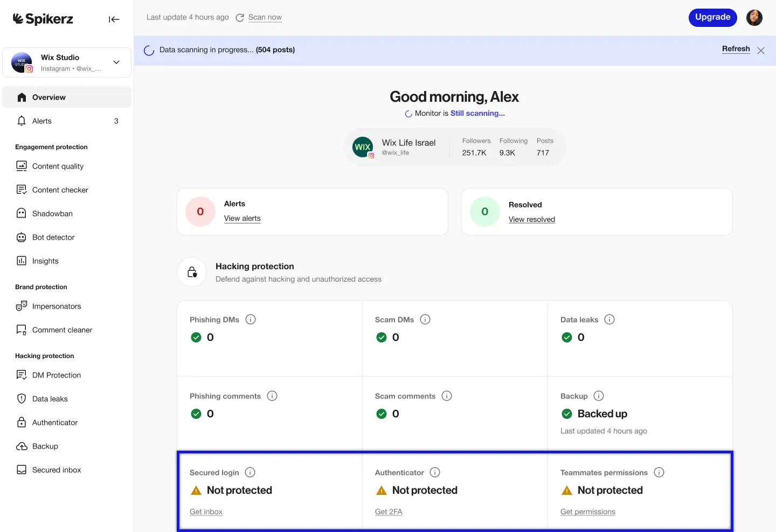
Task: Click the 'Not protected' text under Secured login
Action: tap(239, 490)
